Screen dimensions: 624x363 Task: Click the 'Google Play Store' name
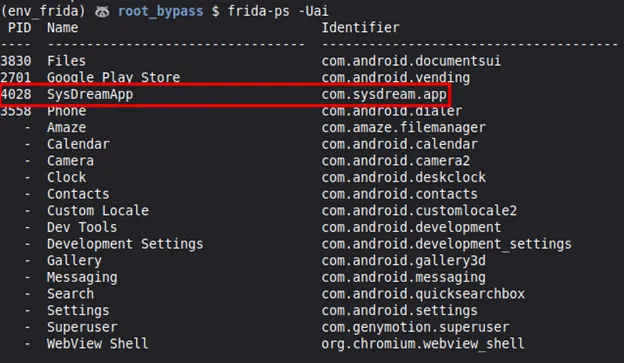113,77
